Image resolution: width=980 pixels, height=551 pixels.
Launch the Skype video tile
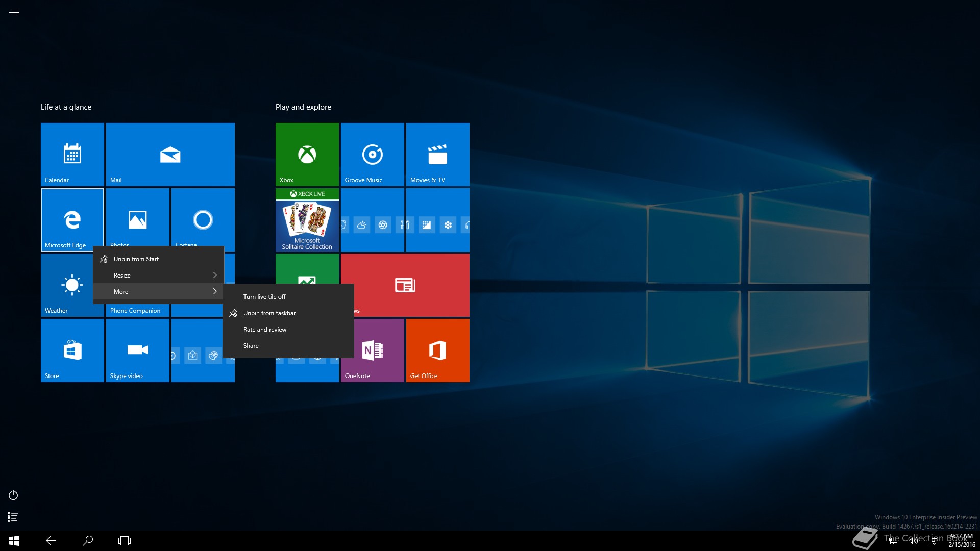(138, 350)
